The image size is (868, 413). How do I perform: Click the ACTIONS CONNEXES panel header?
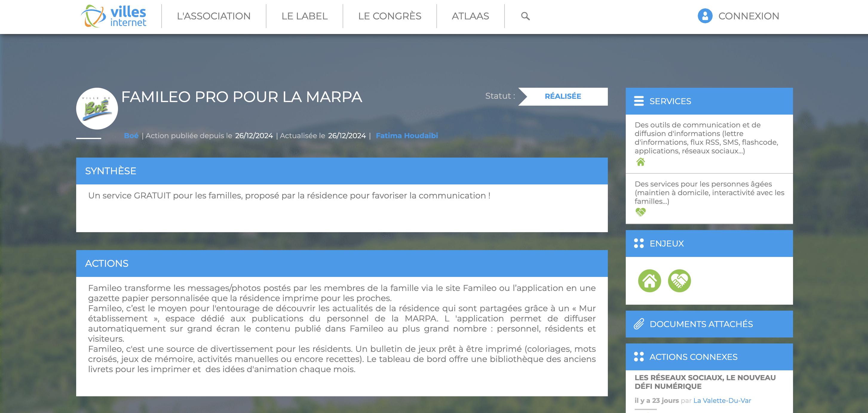pyautogui.click(x=709, y=357)
